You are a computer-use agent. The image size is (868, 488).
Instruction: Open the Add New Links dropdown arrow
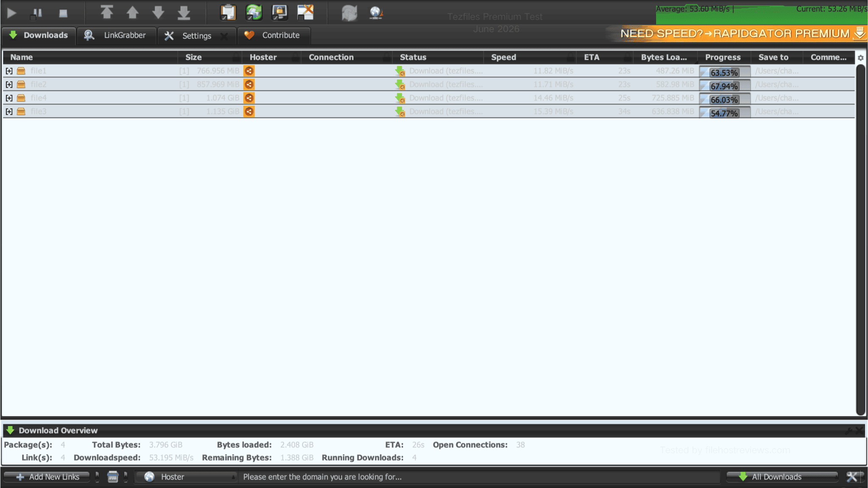click(97, 477)
